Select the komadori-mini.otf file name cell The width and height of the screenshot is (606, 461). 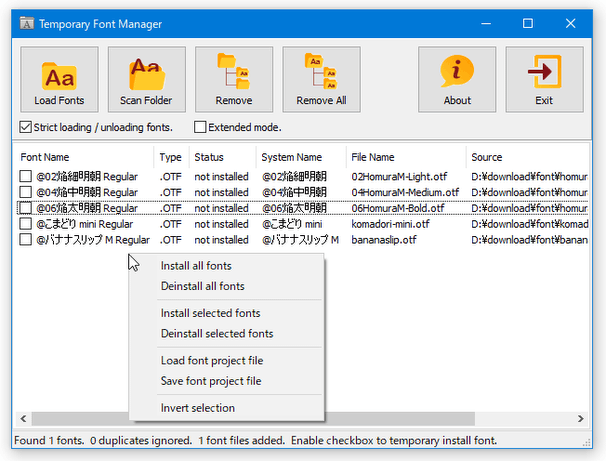[390, 224]
